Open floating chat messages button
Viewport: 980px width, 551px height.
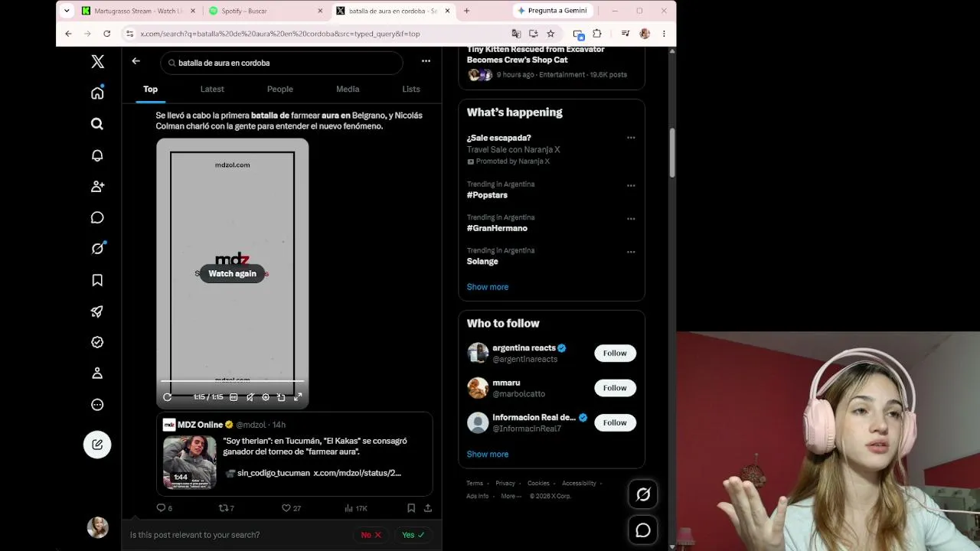tap(643, 530)
